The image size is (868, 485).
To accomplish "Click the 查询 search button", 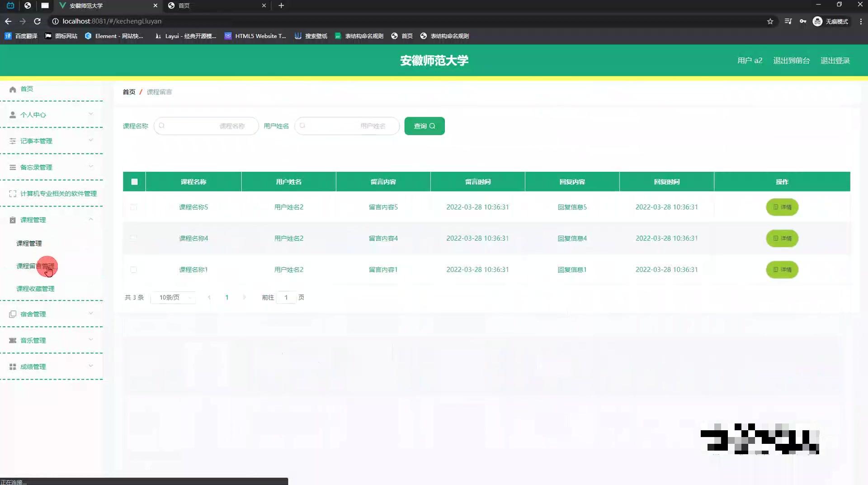I will pyautogui.click(x=425, y=126).
